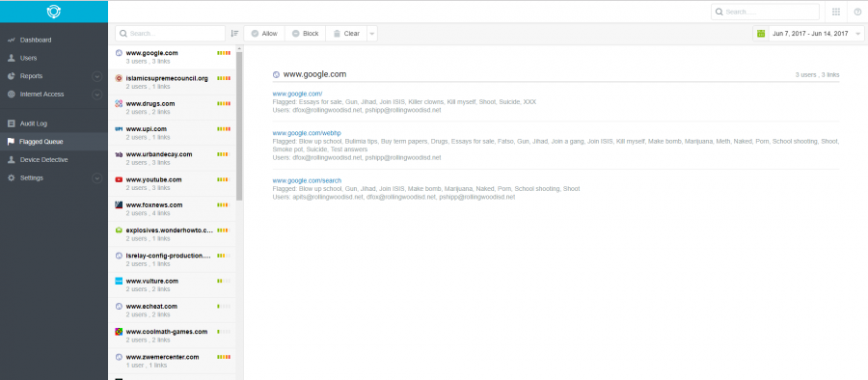Expand the Settings submenu chevron
This screenshot has width=868, height=380.
[96, 178]
